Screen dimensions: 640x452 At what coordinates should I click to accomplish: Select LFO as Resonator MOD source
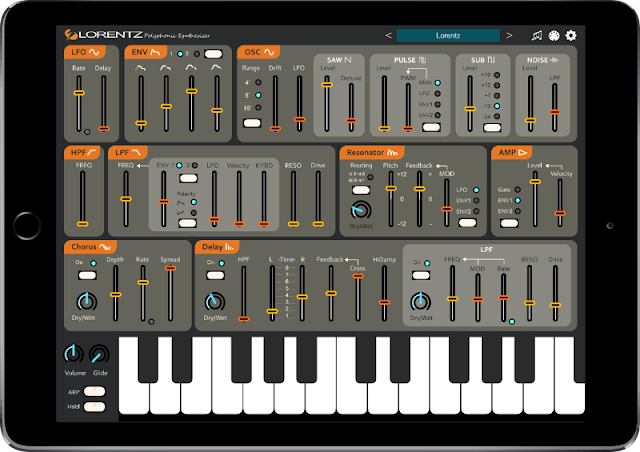click(x=476, y=190)
